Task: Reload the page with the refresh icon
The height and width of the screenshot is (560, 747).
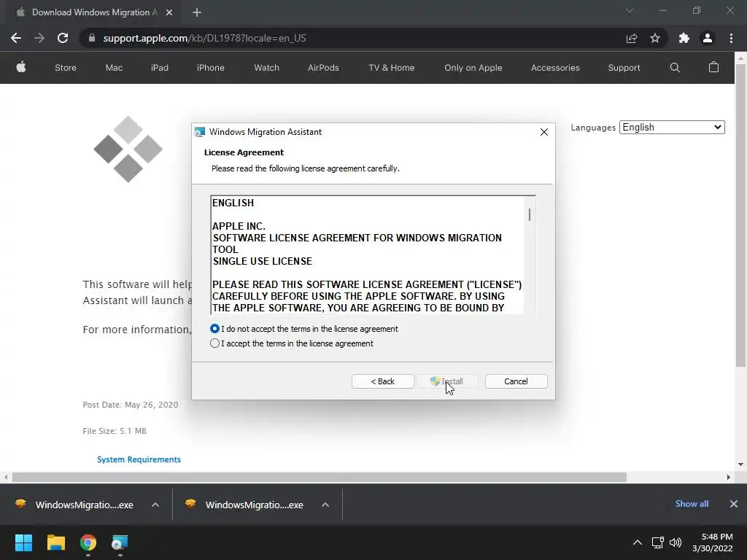Action: click(63, 38)
